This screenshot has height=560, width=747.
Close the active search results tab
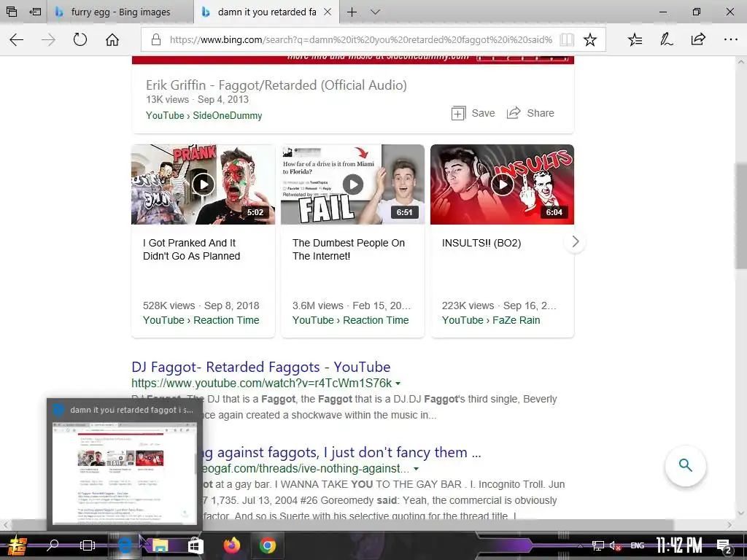[x=328, y=12]
